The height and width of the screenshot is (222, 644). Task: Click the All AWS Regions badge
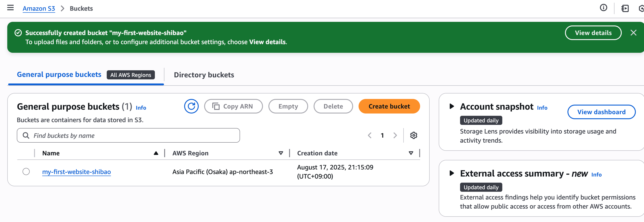(131, 75)
